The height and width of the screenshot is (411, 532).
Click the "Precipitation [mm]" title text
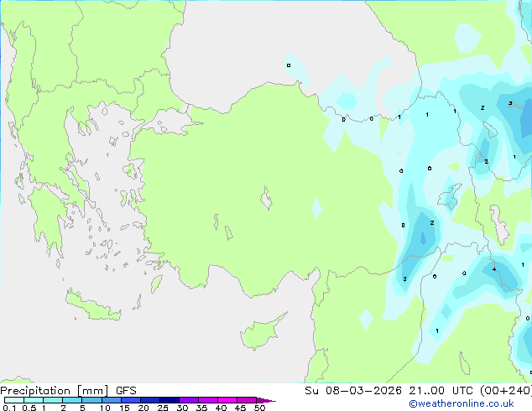pyautogui.click(x=55, y=391)
